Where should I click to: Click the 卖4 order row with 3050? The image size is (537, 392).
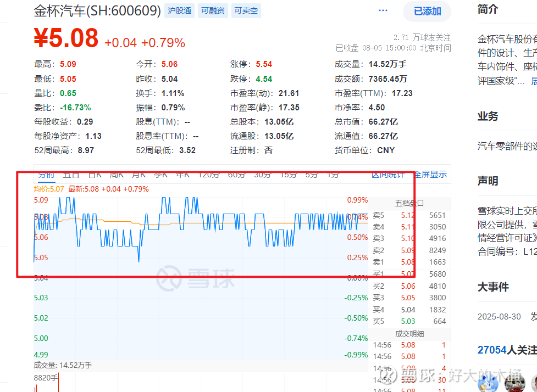(x=409, y=227)
